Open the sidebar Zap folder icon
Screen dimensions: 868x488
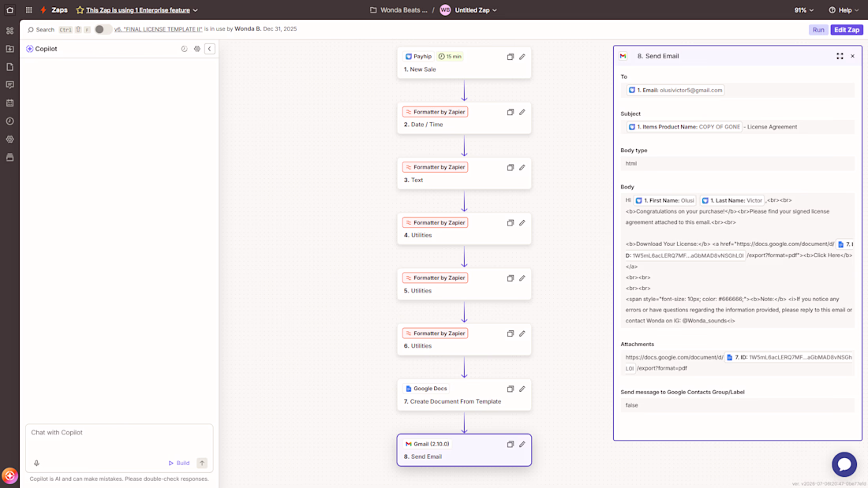pos(10,49)
